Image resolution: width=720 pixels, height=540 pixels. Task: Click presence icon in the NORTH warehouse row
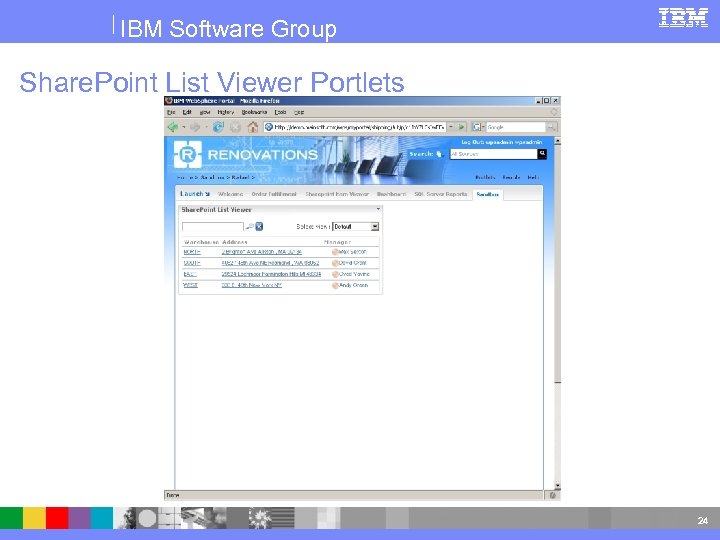335,252
